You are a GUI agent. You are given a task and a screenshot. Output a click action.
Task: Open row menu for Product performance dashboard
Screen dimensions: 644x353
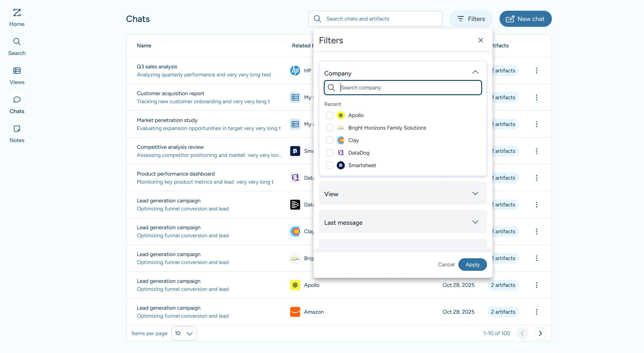pyautogui.click(x=536, y=178)
